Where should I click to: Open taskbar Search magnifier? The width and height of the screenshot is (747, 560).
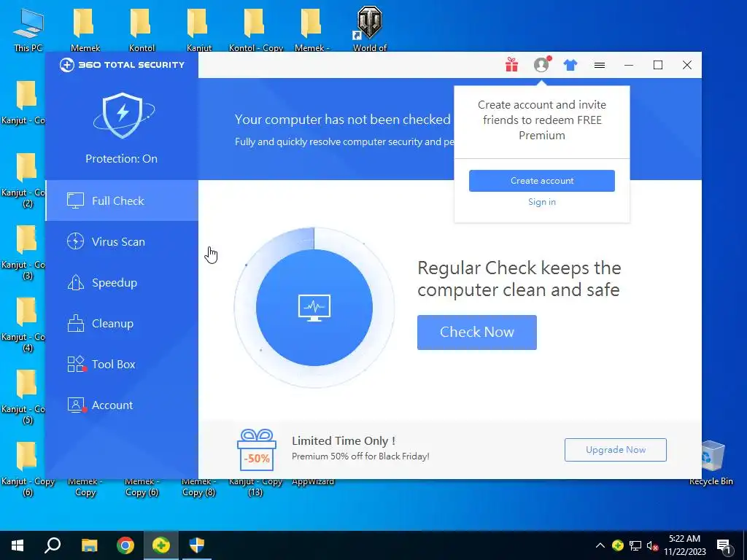[x=53, y=545]
